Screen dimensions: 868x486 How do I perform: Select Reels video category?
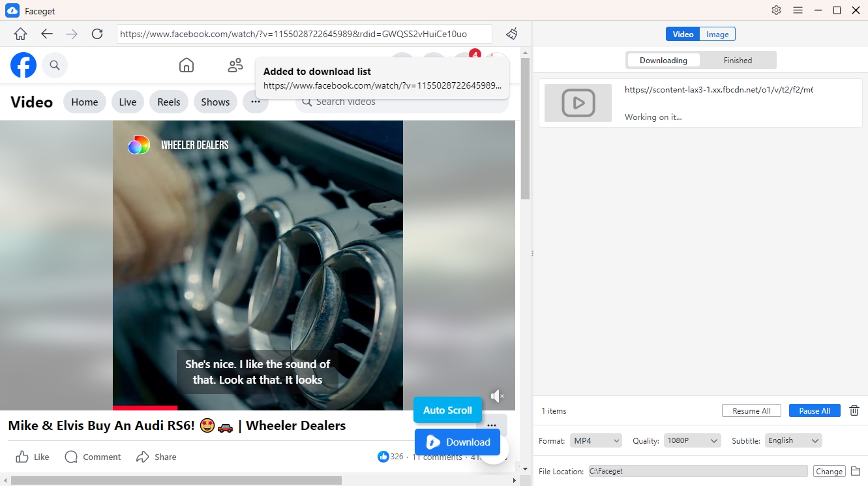(169, 102)
